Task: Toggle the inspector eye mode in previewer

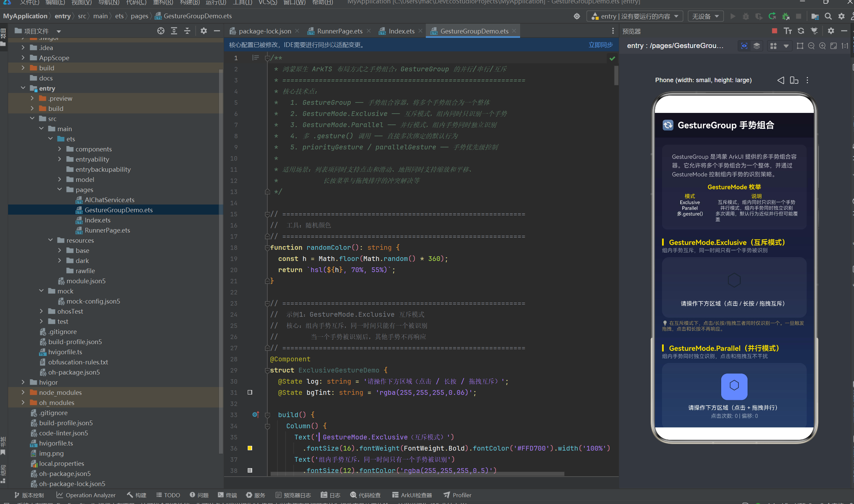Action: click(x=744, y=46)
